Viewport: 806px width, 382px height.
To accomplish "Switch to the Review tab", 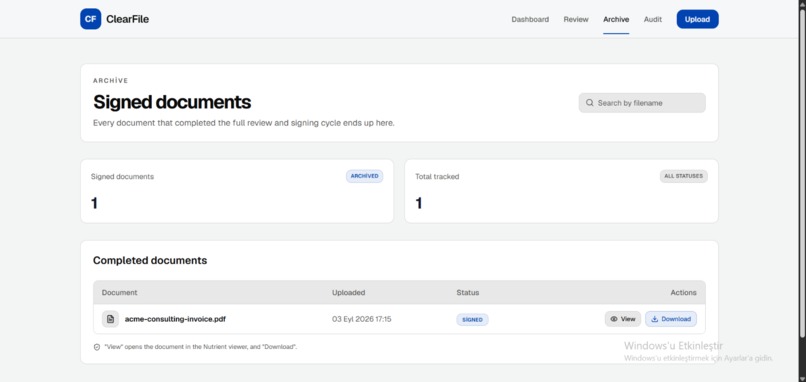I will [x=576, y=20].
